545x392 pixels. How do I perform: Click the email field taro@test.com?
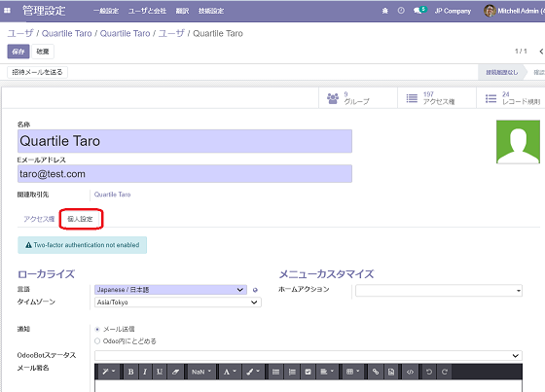(x=185, y=174)
